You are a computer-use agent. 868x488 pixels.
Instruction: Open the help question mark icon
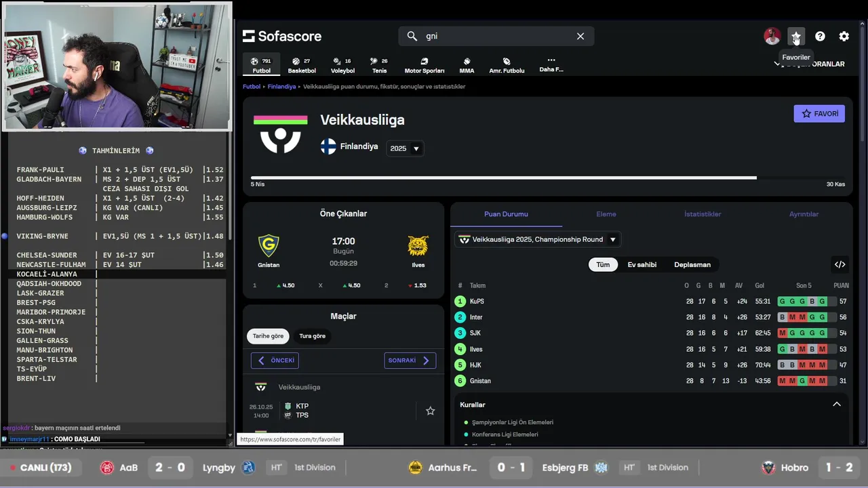click(820, 37)
